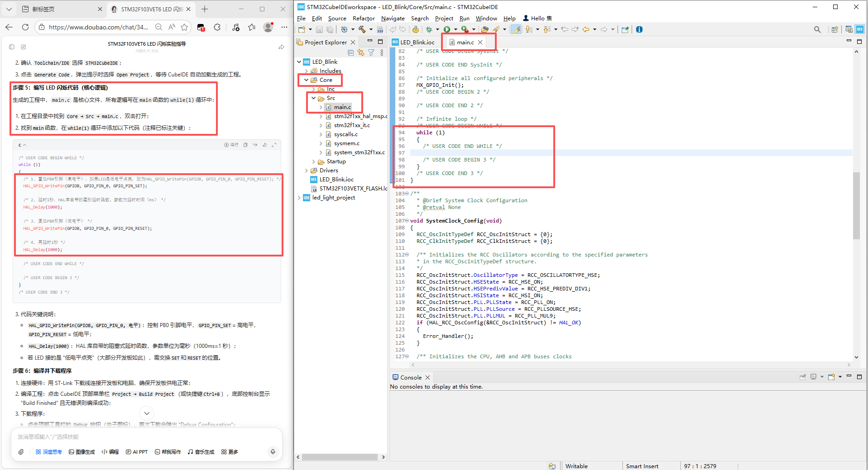This screenshot has width=868, height=470.
Task: Switch to the MX device configuration perspective
Action: point(860,29)
